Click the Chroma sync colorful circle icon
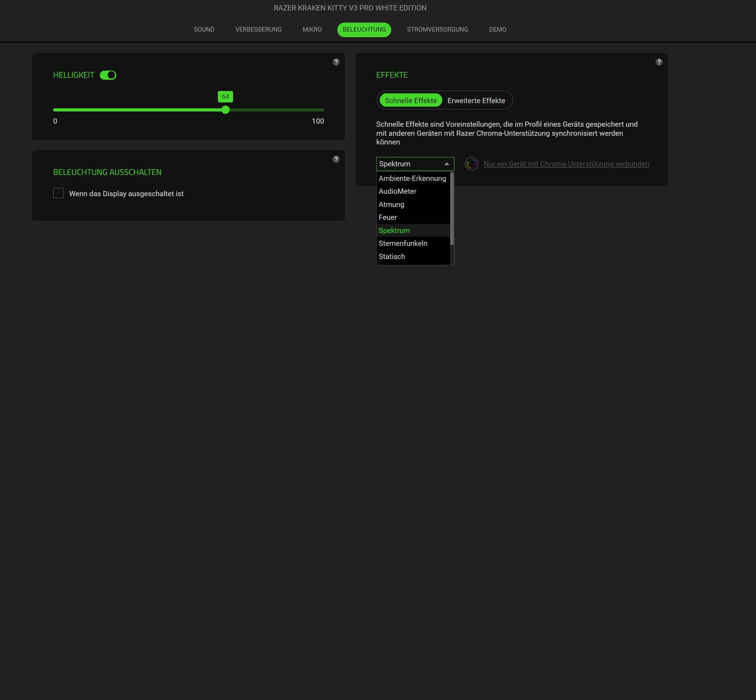This screenshot has width=756, height=700. 471,164
